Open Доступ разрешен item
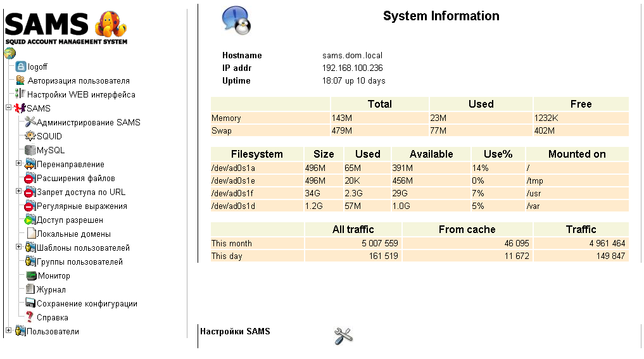This screenshot has width=644, height=359. (x=70, y=220)
